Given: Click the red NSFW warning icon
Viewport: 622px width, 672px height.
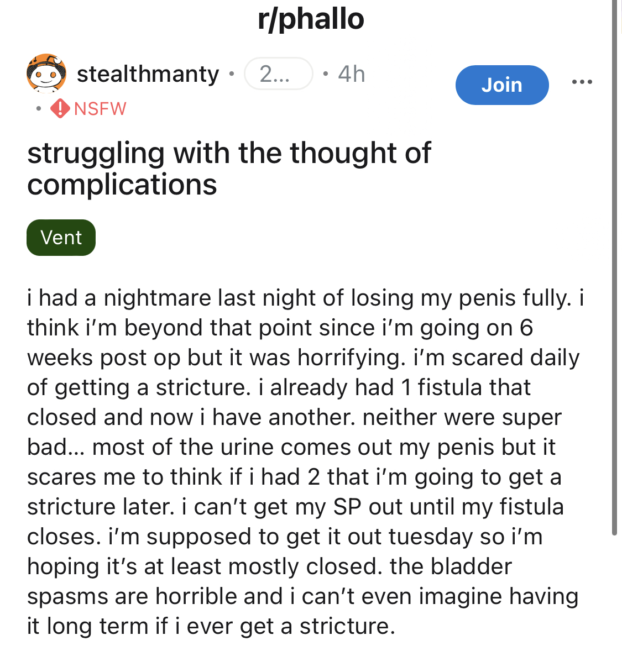Looking at the screenshot, I should (60, 108).
